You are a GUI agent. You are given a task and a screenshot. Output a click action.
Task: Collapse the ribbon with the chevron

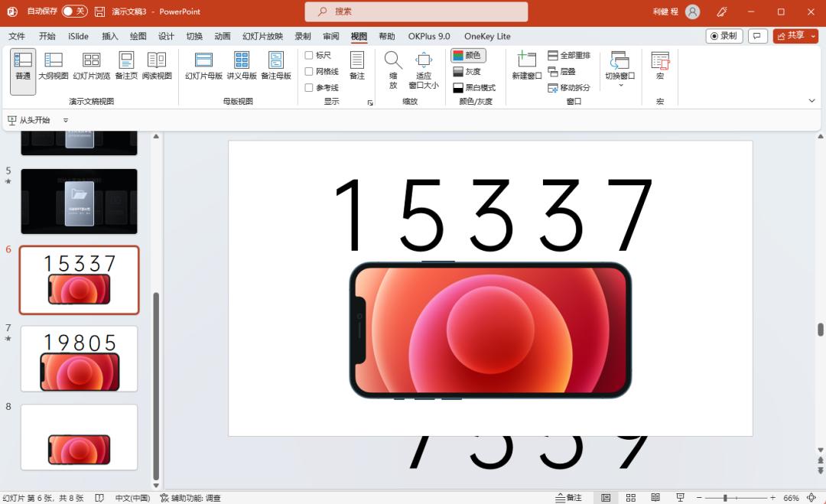click(x=811, y=101)
